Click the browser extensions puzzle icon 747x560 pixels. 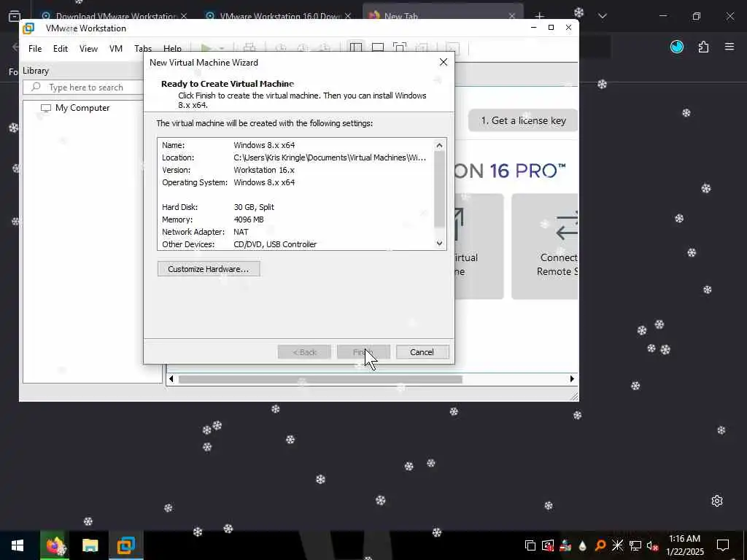[x=703, y=47]
